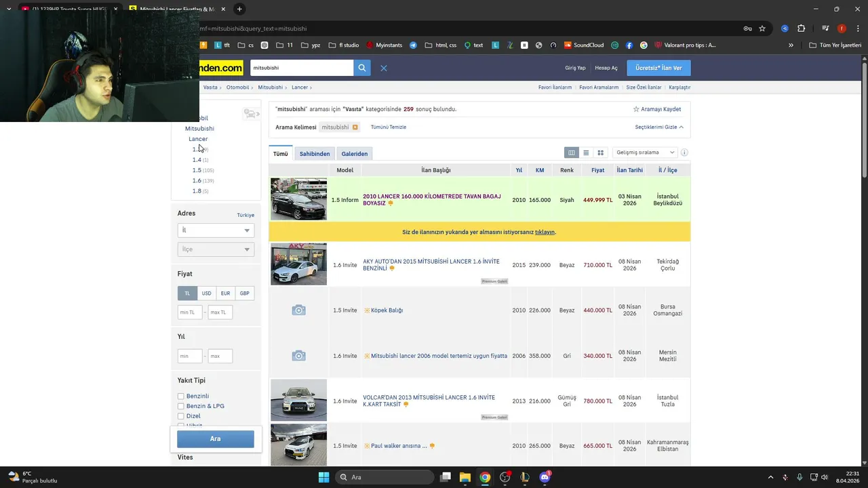The image size is (868, 488).
Task: Sort by the Yıl column header
Action: tap(519, 170)
